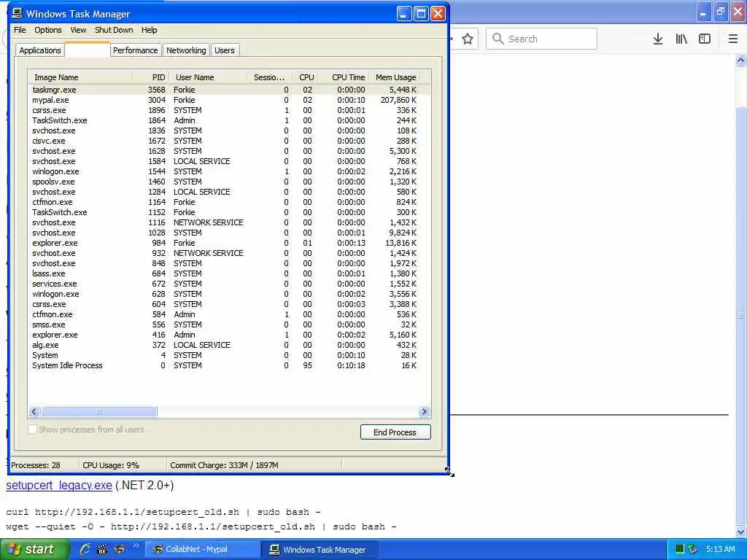
Task: Switch to the Applications tab
Action: [40, 50]
